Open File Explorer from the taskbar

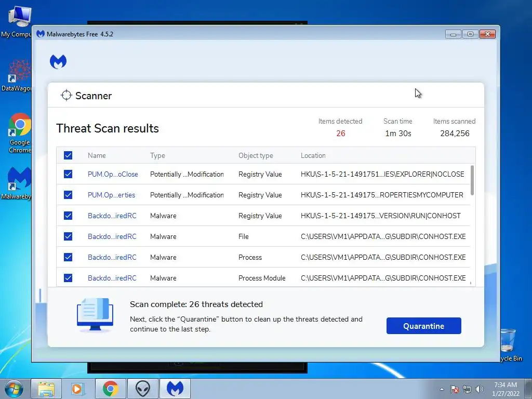pos(46,389)
